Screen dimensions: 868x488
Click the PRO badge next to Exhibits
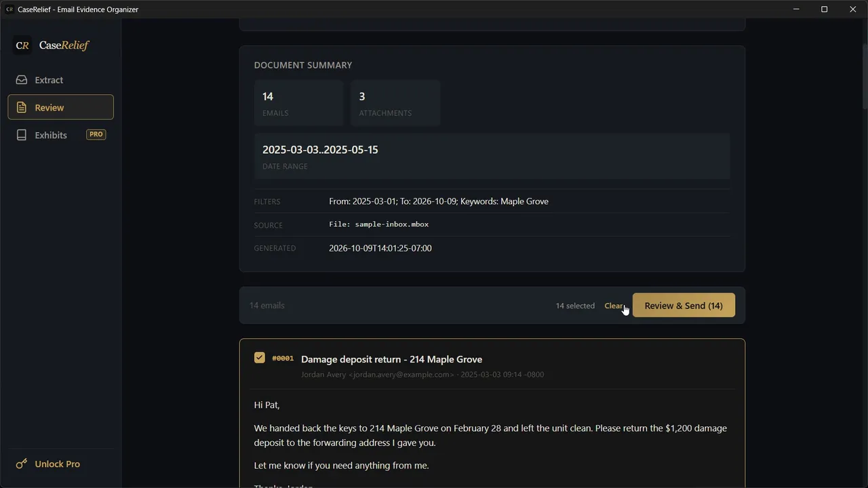[x=96, y=134]
